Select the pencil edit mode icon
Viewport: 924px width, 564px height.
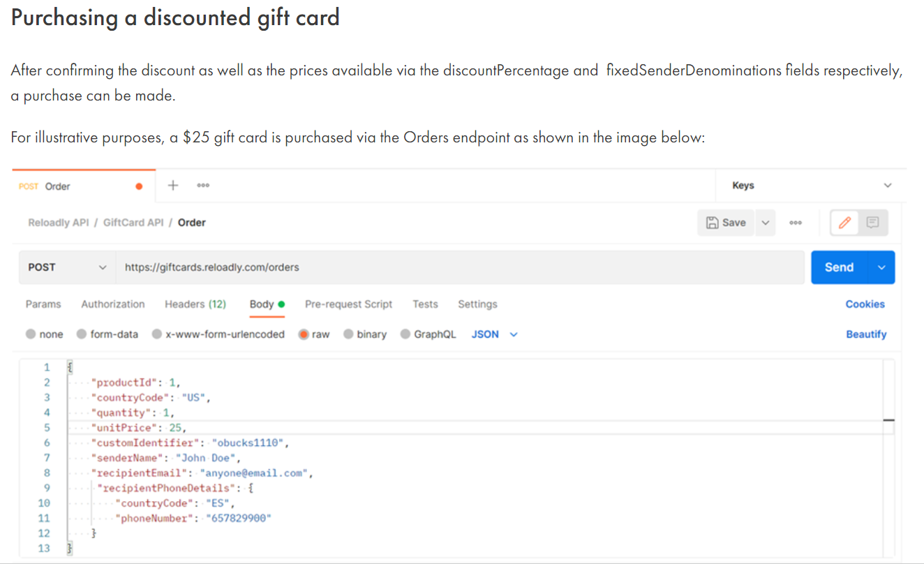pyautogui.click(x=844, y=223)
